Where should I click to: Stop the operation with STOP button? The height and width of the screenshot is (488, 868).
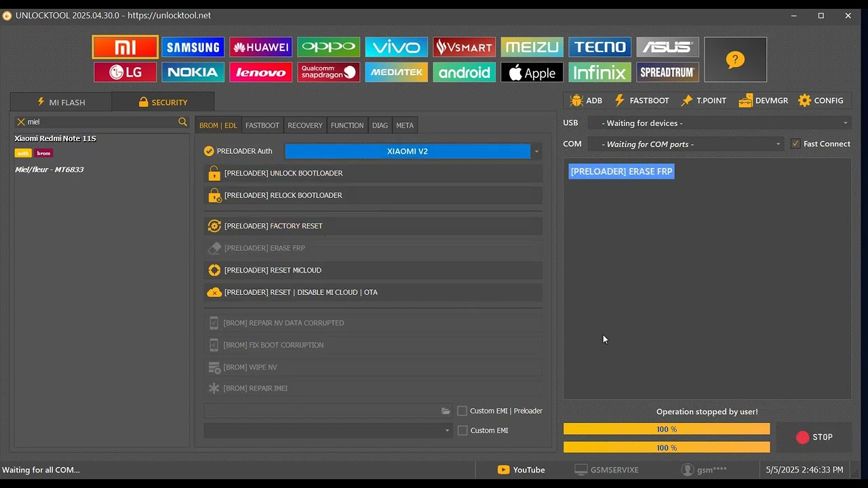click(814, 437)
